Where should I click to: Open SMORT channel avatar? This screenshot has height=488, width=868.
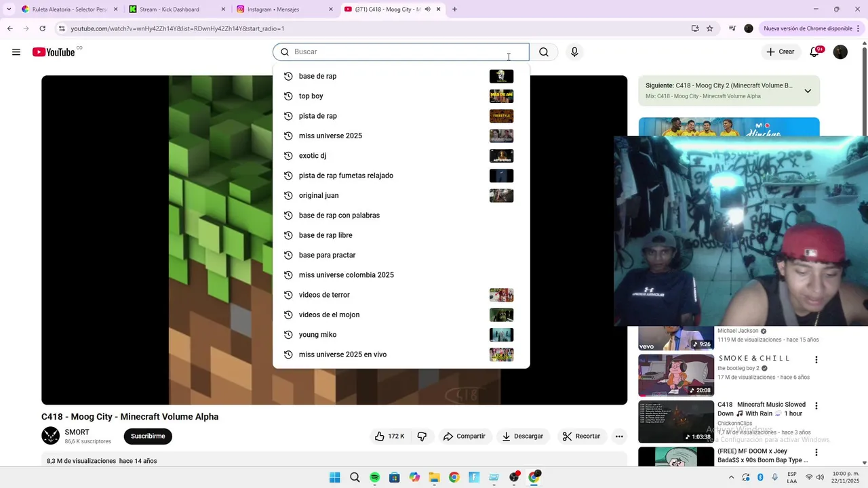coord(50,436)
